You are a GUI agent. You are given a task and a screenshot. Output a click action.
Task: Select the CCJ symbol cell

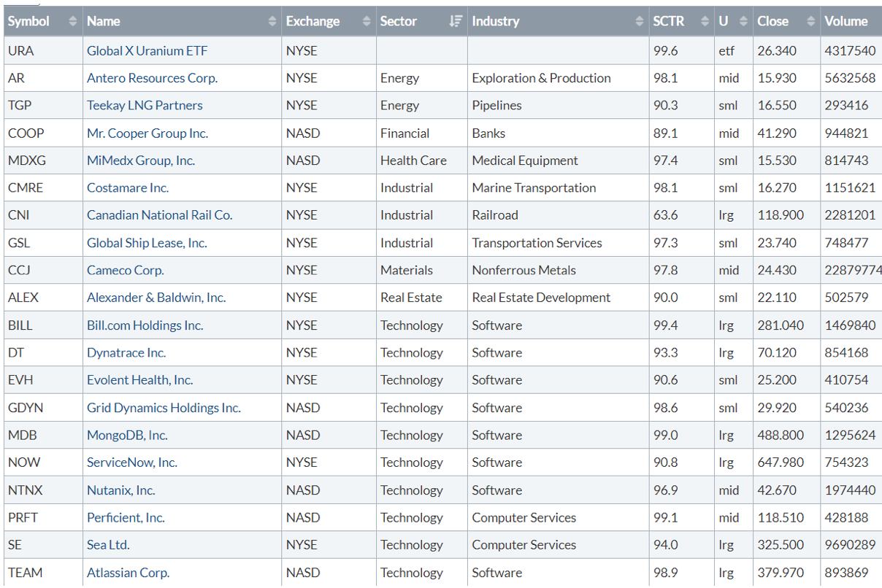pos(42,270)
